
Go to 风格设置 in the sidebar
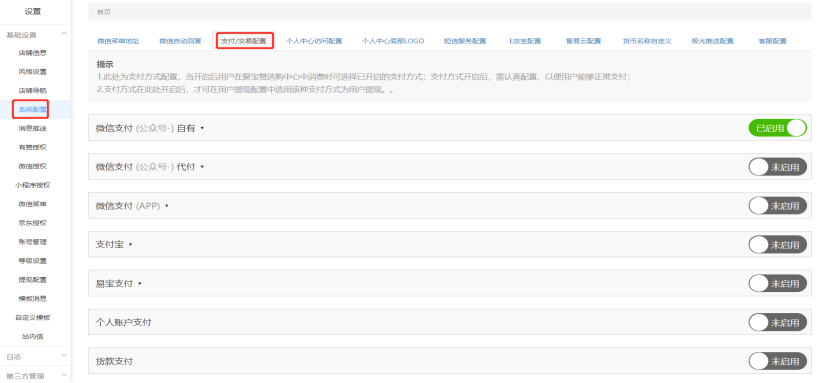click(33, 71)
